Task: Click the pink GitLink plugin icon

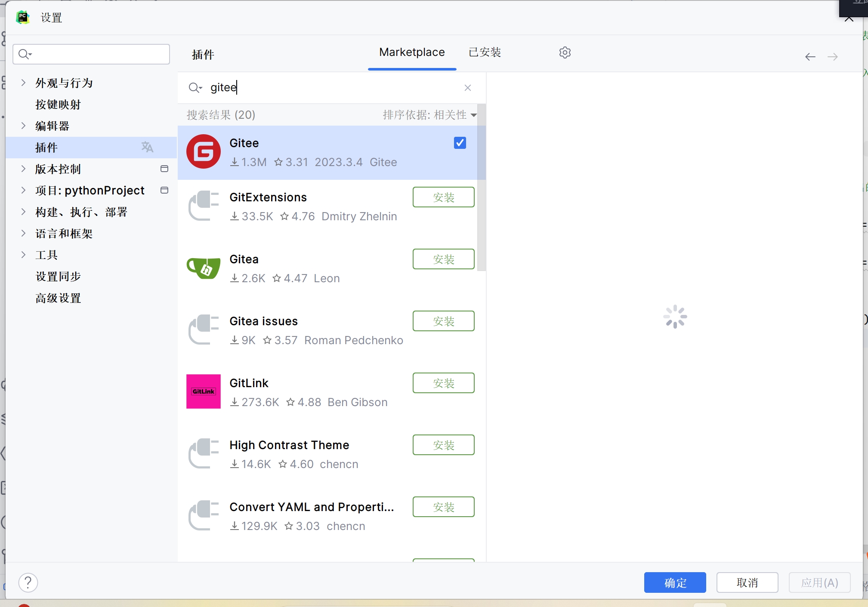Action: click(204, 391)
